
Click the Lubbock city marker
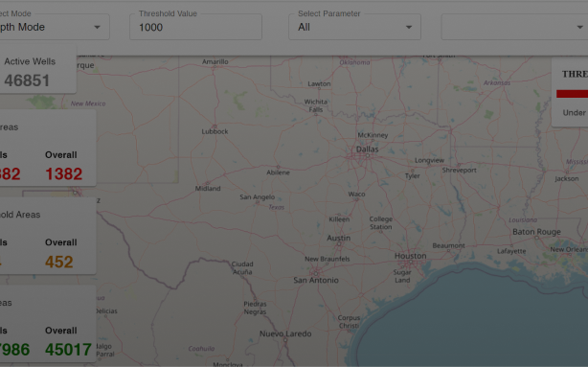click(x=215, y=126)
